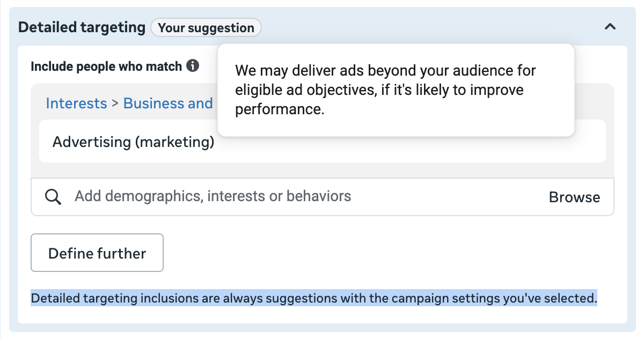Click info icon beside Include people who match
This screenshot has width=644, height=339.
click(193, 67)
